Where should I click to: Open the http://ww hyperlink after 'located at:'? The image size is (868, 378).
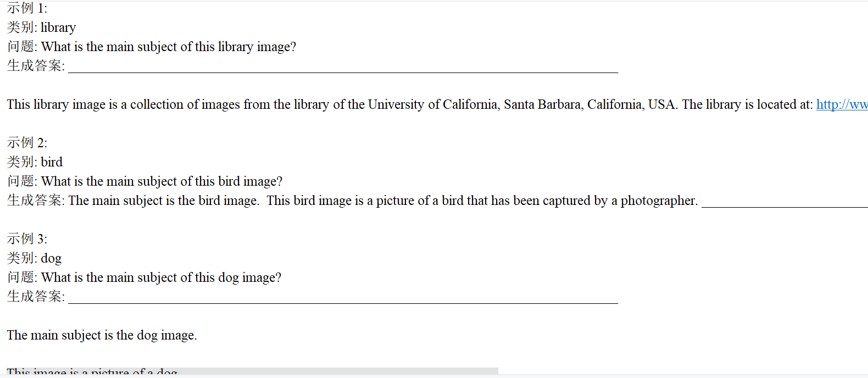tap(842, 104)
